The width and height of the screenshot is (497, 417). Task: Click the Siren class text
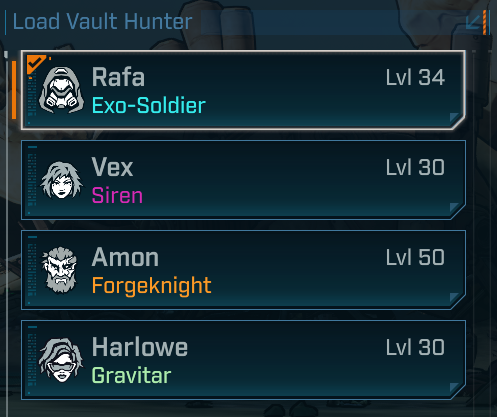117,195
